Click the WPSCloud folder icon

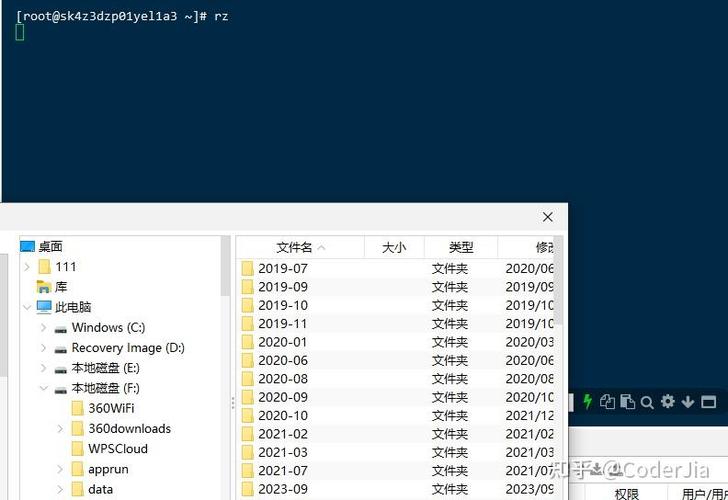pyautogui.click(x=78, y=449)
